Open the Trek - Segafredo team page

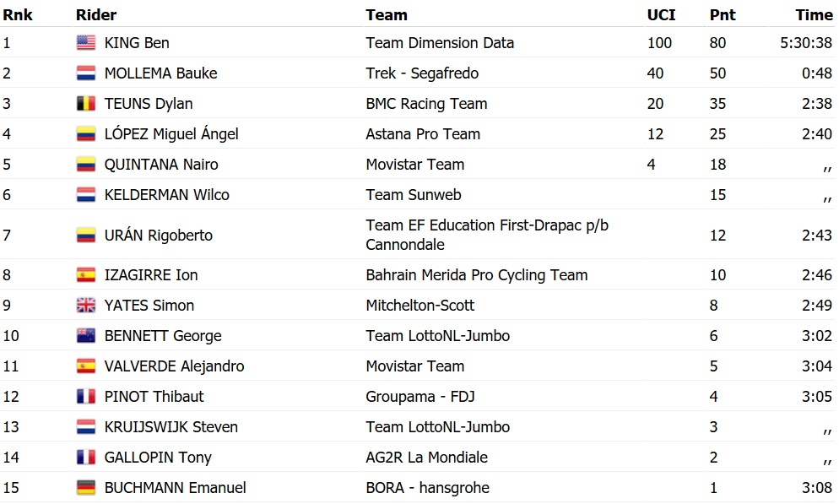pos(422,73)
